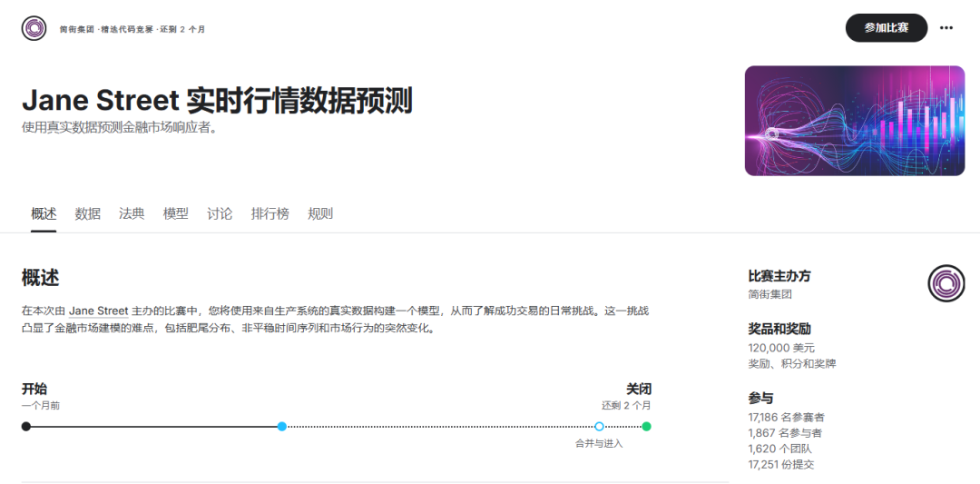Click the competition title Jane Street 实时行情数据预测
This screenshot has height=484, width=980.
(x=217, y=102)
